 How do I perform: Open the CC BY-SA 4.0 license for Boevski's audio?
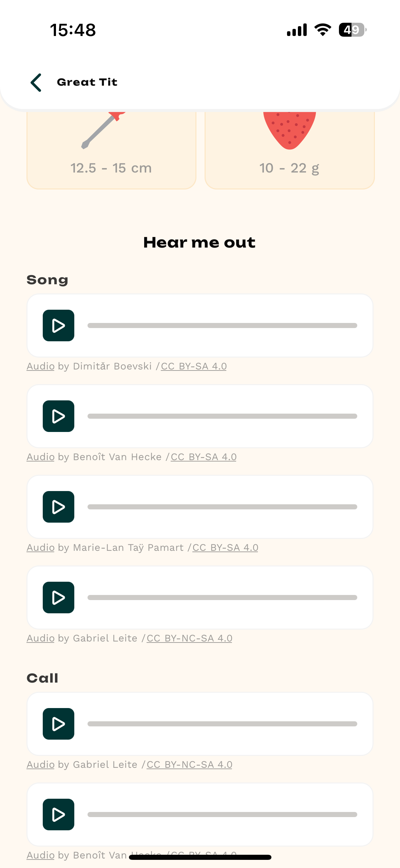click(193, 366)
